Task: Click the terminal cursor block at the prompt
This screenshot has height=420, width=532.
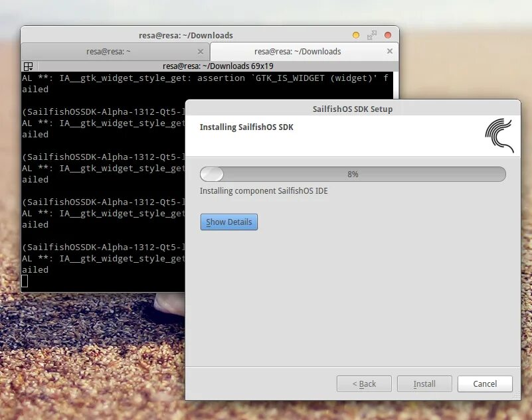Action: [x=25, y=281]
